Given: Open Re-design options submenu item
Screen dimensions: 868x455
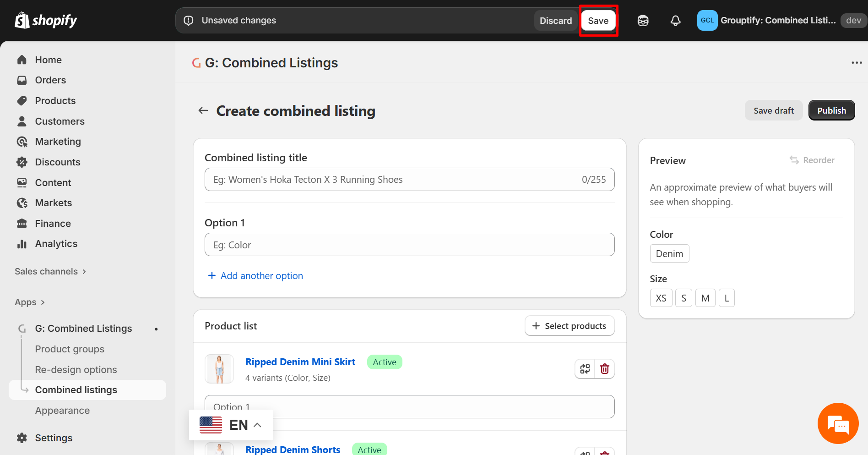Looking at the screenshot, I should pyautogui.click(x=76, y=369).
